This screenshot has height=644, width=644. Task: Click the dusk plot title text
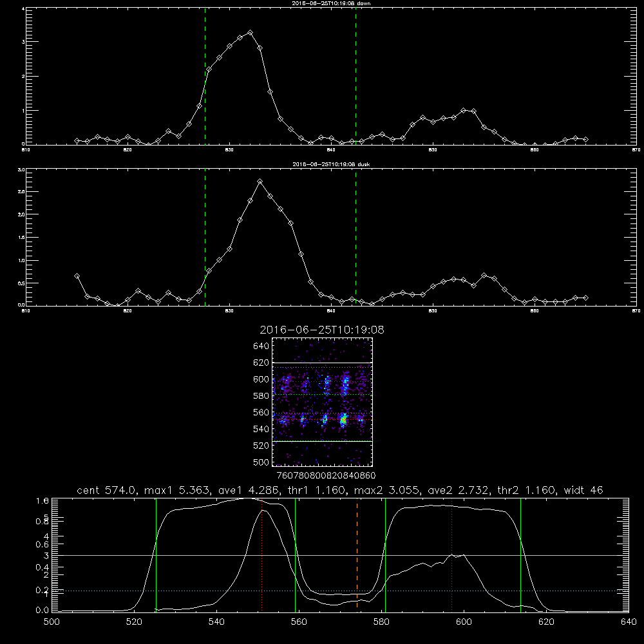click(x=331, y=164)
